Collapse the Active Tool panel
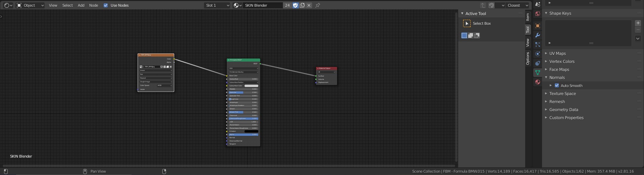This screenshot has height=175, width=644. pyautogui.click(x=462, y=14)
